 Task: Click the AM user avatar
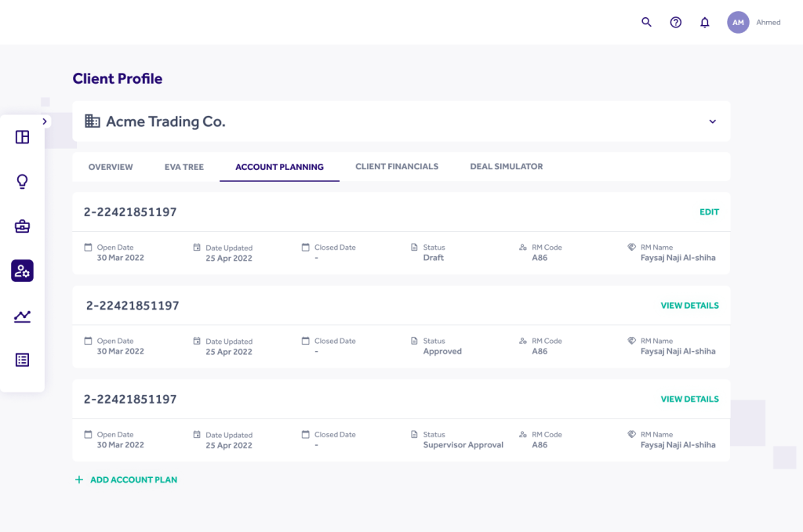pyautogui.click(x=738, y=23)
